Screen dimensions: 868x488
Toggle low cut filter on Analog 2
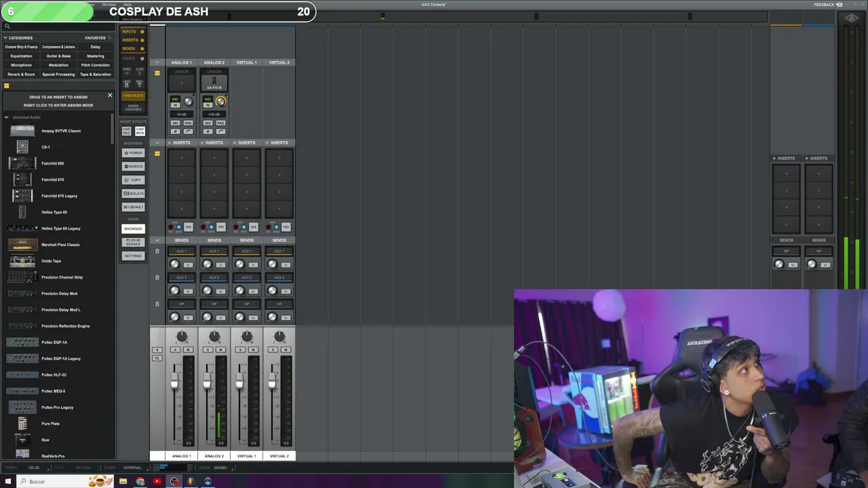pos(221,131)
